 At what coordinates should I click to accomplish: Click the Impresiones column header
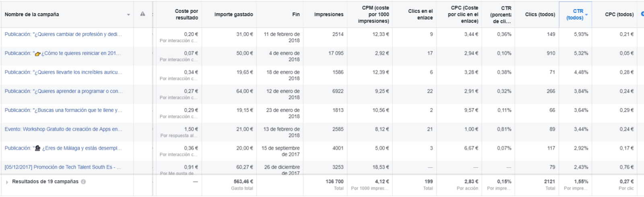(329, 14)
